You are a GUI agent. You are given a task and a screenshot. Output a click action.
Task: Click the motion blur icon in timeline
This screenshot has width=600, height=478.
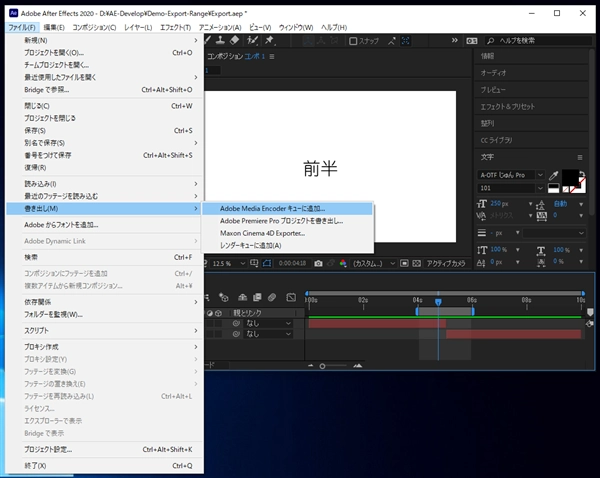point(272,297)
